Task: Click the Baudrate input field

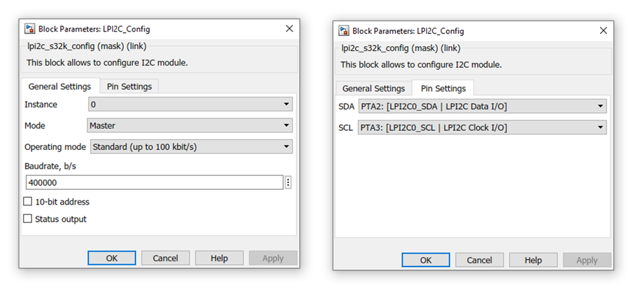Action: coord(153,183)
